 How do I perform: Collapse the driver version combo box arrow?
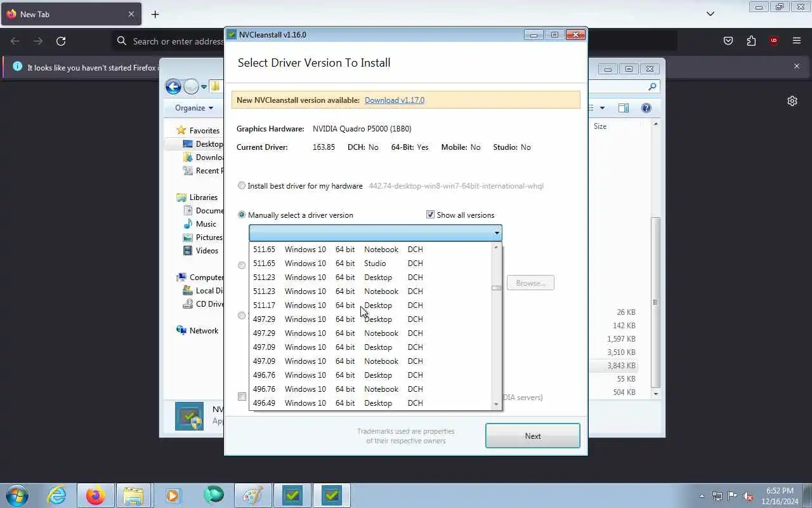pyautogui.click(x=497, y=233)
